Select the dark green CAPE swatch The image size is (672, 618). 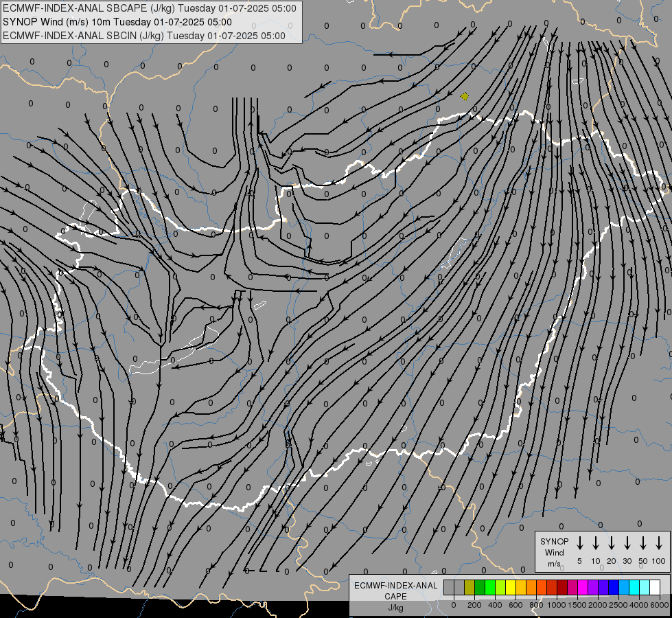pos(480,587)
